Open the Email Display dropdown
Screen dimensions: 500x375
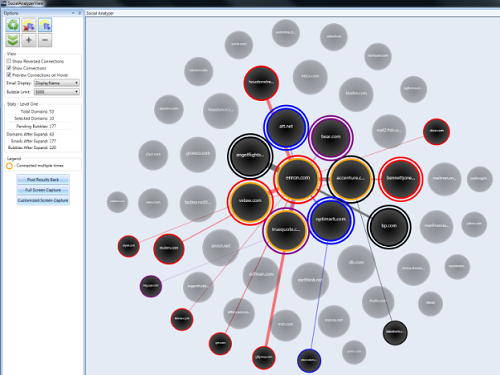[x=57, y=83]
